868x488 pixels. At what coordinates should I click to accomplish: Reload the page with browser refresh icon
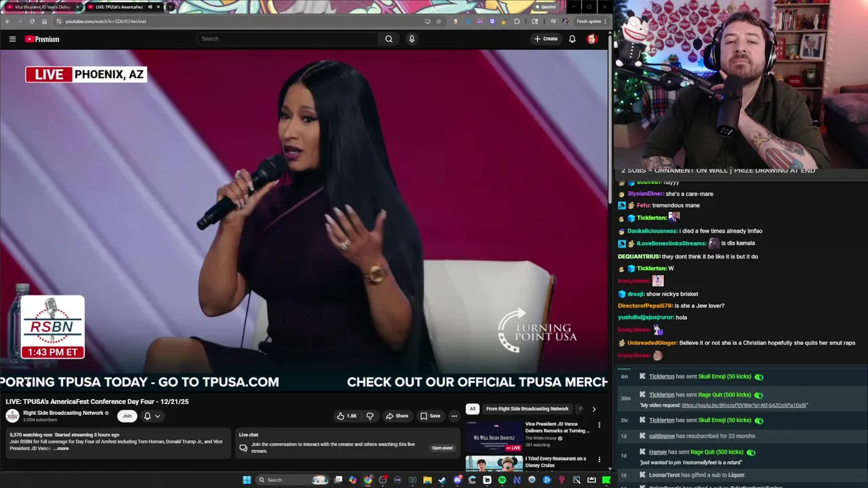pos(32,21)
